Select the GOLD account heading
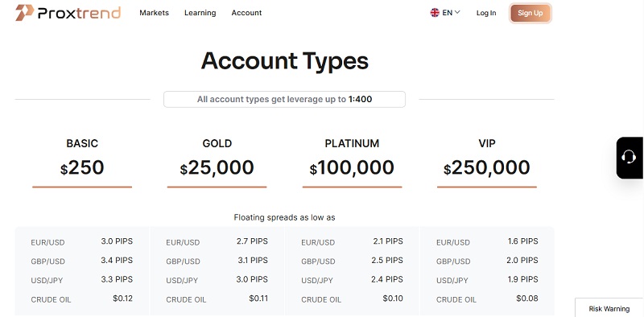Screen dimensions: 644x317 point(217,143)
